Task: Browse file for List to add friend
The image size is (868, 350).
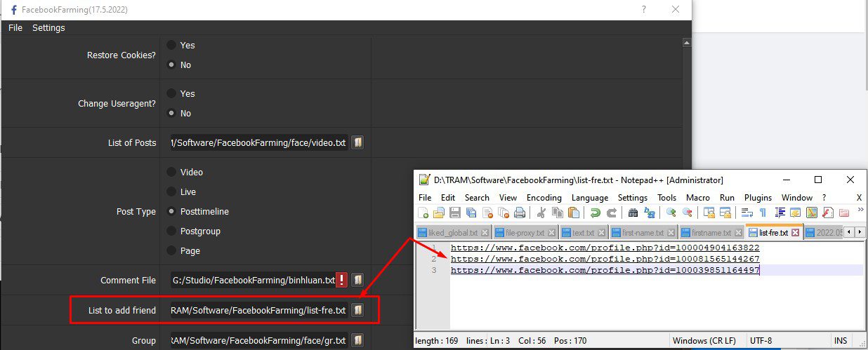Action: pos(357,309)
